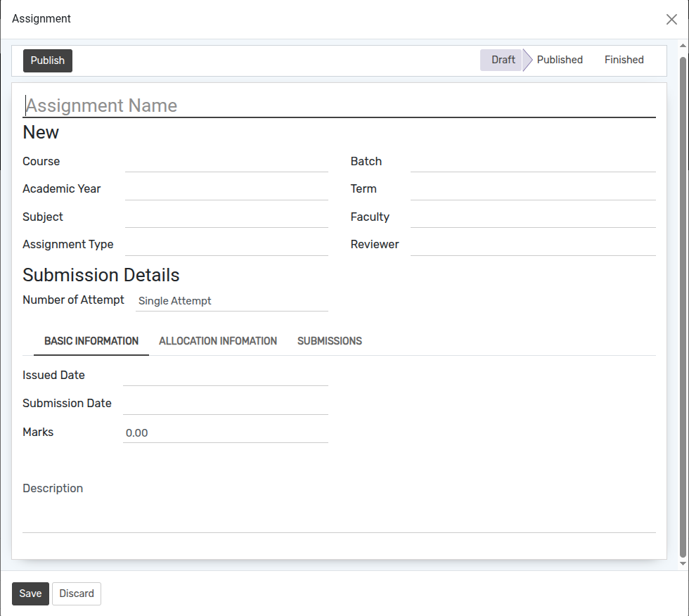Focus the Assignment Name field
This screenshot has width=689, height=616.
[339, 106]
